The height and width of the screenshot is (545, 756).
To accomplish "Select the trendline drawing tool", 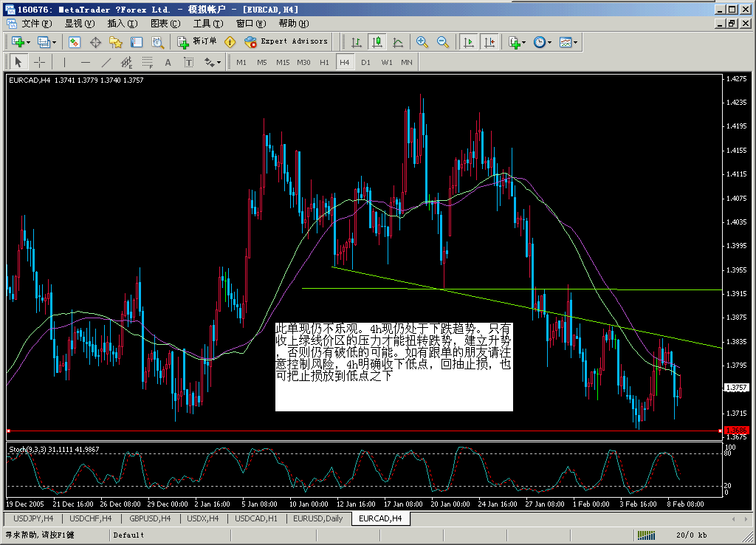I will (x=107, y=62).
